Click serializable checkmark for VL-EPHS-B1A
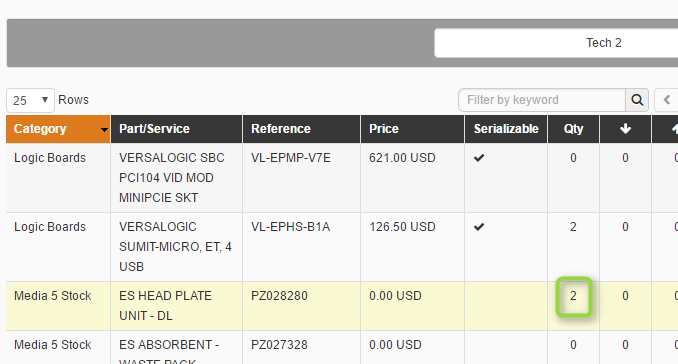 point(479,227)
